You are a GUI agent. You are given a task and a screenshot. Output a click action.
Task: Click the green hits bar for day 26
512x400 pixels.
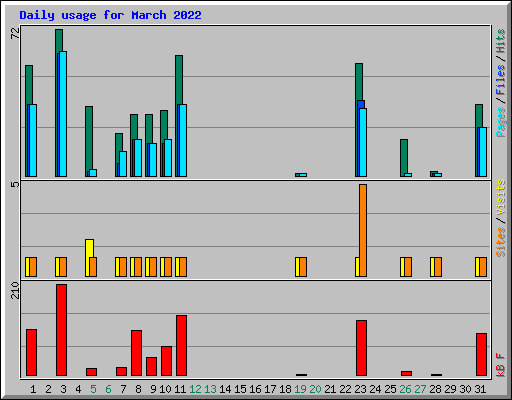coord(404,156)
